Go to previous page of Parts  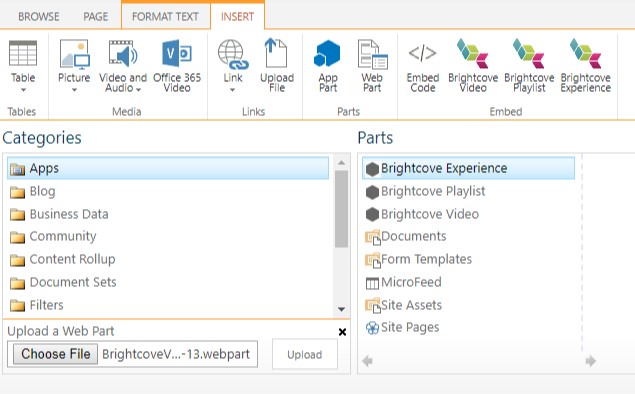367,361
